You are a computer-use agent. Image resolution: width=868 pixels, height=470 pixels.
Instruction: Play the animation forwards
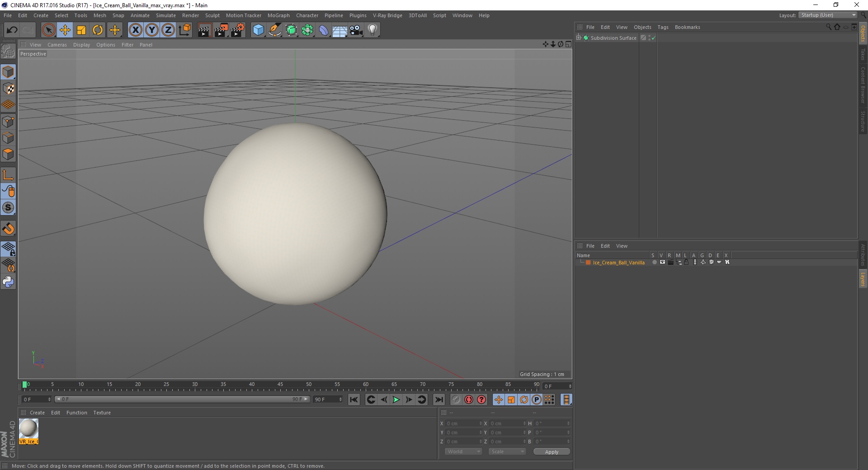coord(396,399)
